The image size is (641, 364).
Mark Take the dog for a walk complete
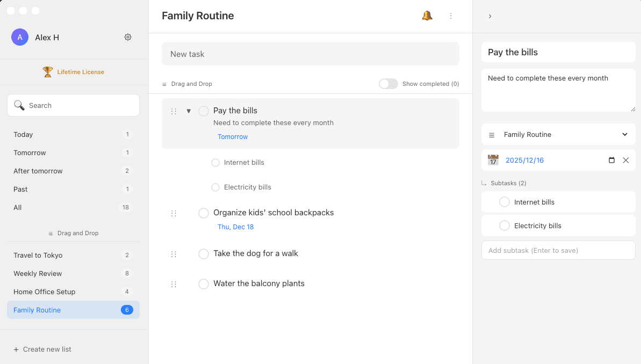(x=204, y=253)
